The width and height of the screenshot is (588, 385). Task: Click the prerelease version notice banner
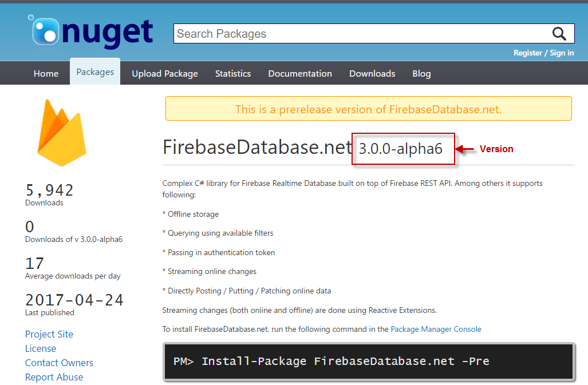pos(368,109)
